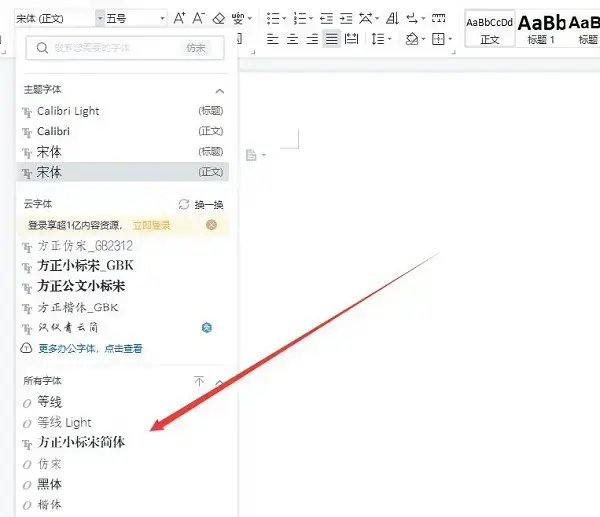The image size is (600, 517).
Task: Click the search magnifier icon in font panel
Action: click(42, 48)
